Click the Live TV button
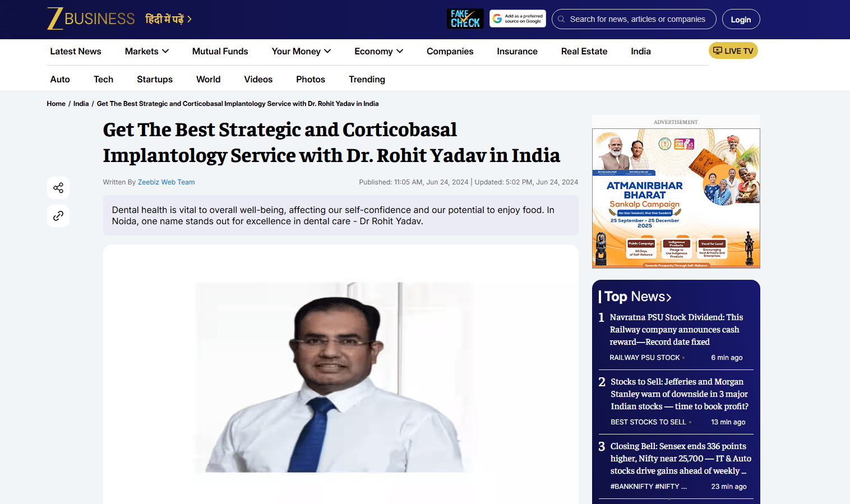This screenshot has height=504, width=850. tap(733, 51)
